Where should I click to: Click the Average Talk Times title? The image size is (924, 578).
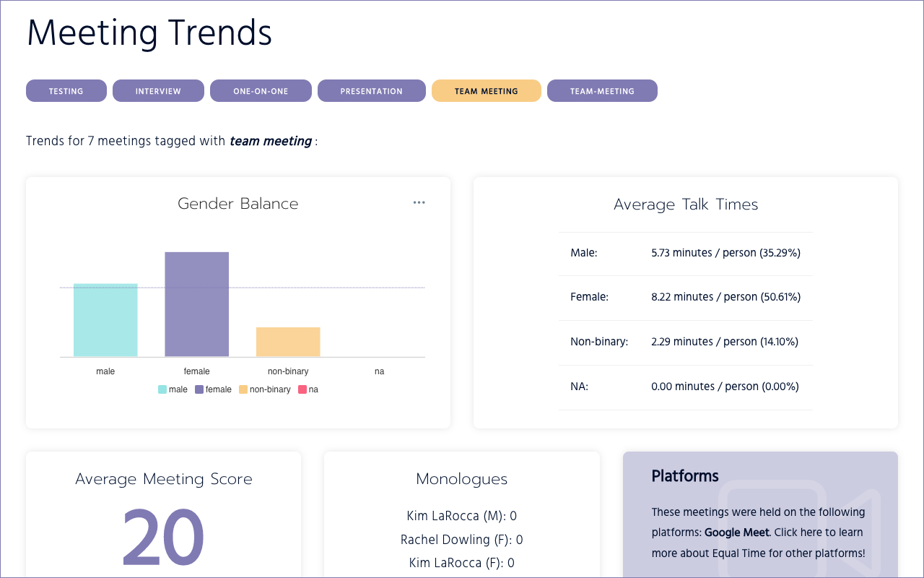click(x=686, y=204)
